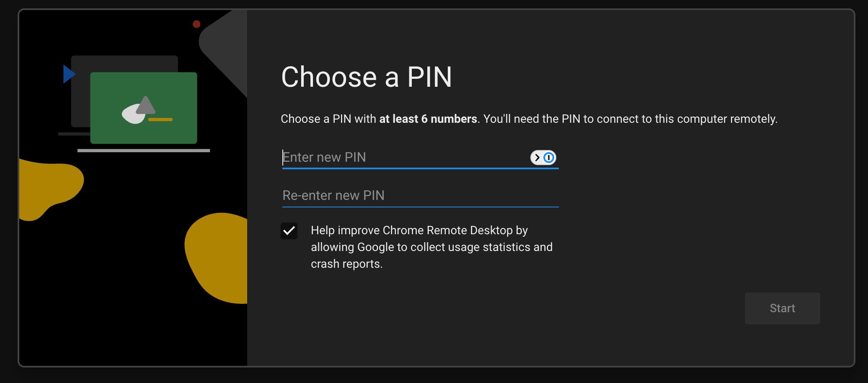This screenshot has height=383, width=868.
Task: Click the Choose a PIN heading
Action: [367, 77]
